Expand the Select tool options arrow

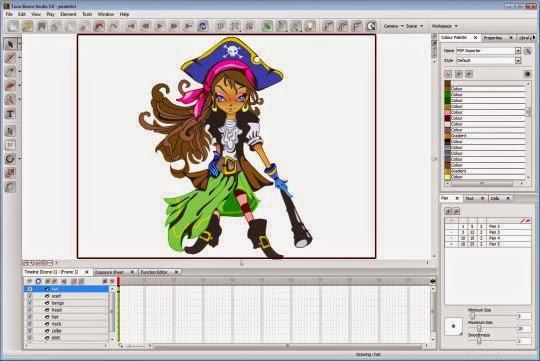(x=19, y=44)
